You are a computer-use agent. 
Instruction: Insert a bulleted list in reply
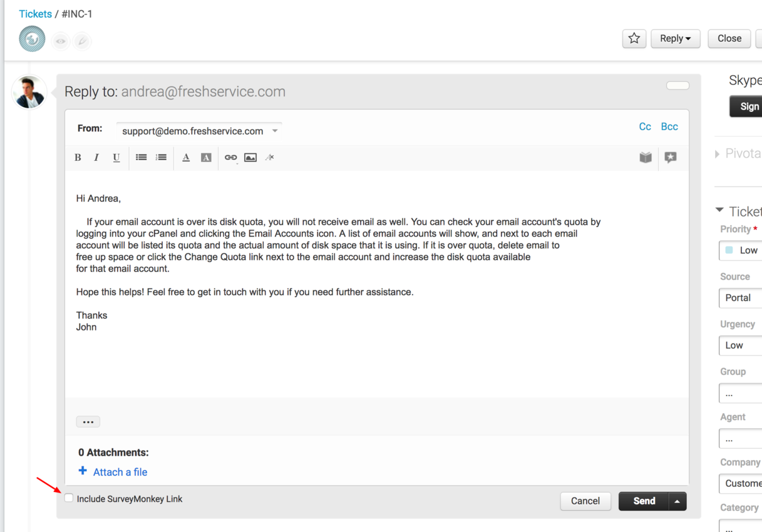(x=142, y=158)
